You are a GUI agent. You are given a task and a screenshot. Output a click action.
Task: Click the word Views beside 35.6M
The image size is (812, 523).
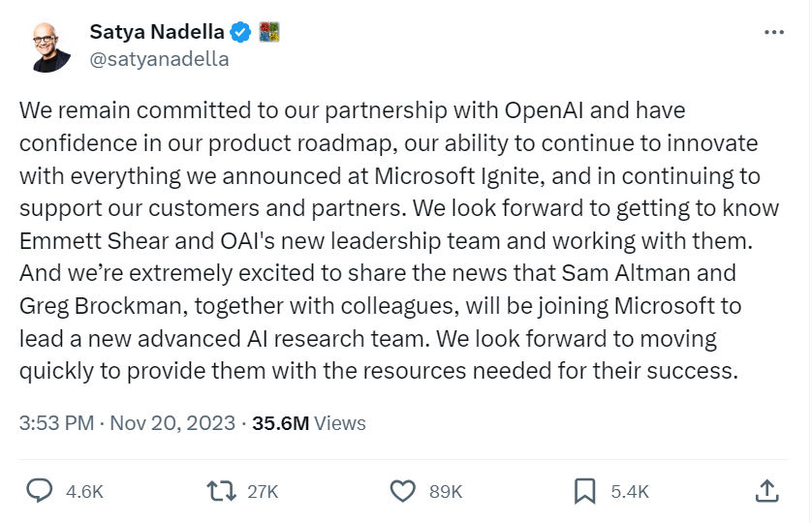(x=340, y=423)
